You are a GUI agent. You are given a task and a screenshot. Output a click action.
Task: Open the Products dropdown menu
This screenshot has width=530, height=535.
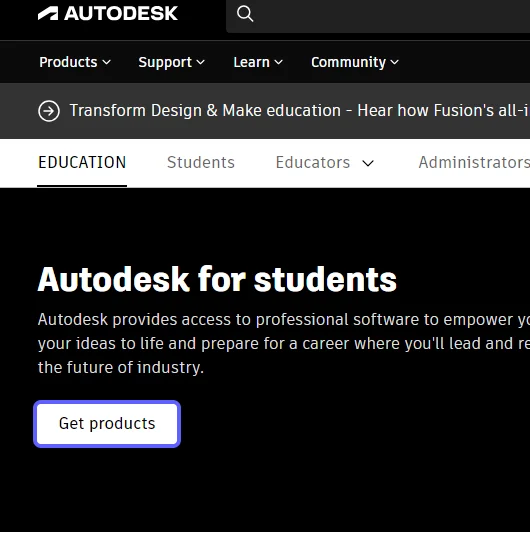click(x=75, y=62)
